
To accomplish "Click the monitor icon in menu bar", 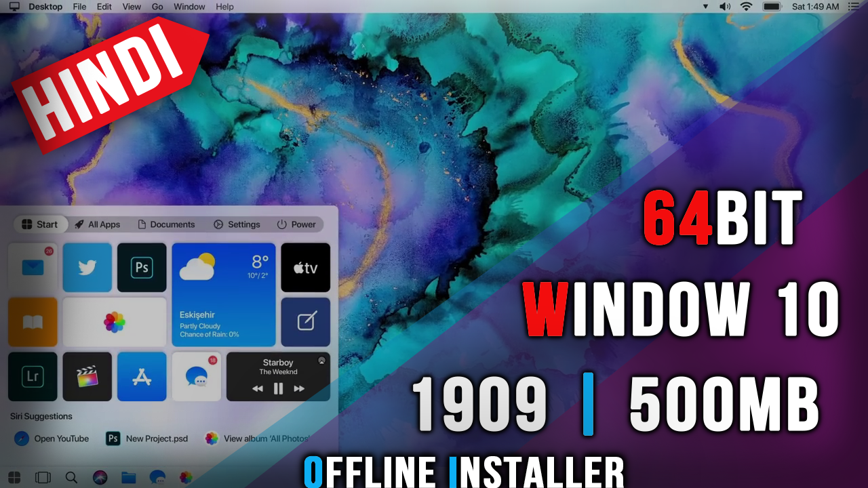I will pos(14,7).
